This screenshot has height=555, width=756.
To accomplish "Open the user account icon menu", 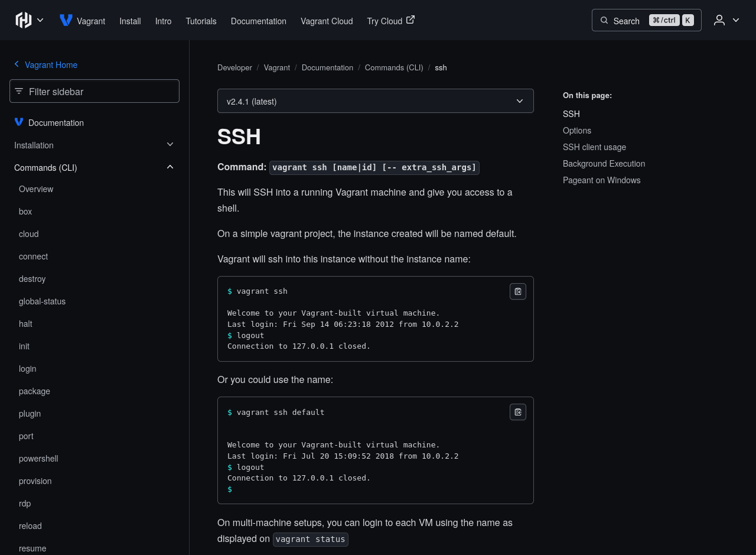I will [719, 20].
